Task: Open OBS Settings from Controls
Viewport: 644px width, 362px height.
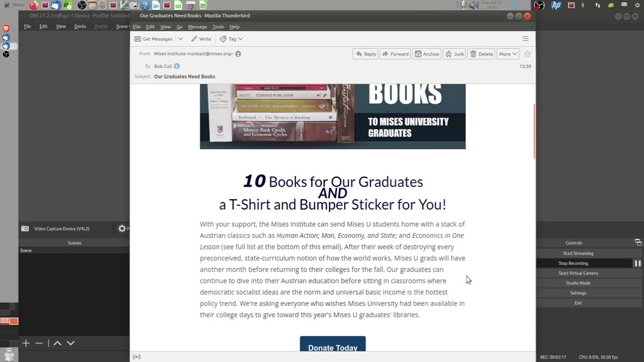Action: (x=578, y=293)
